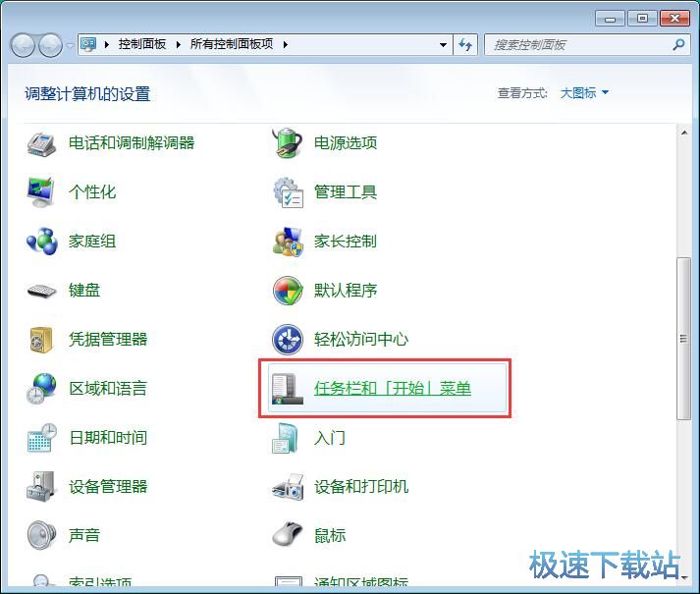Image resolution: width=700 pixels, height=594 pixels.
Task: Open the 设备和打印机 printer icon
Action: pos(288,487)
